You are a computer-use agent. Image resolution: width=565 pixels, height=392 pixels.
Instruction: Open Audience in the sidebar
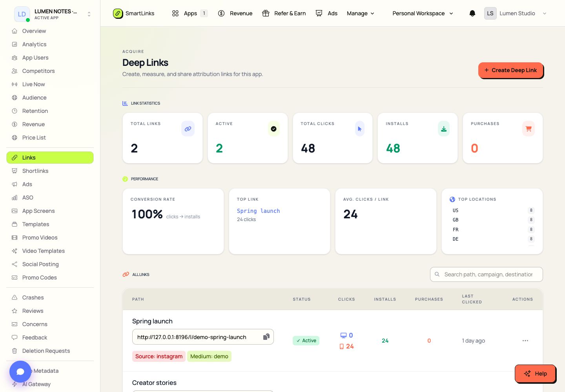(x=50, y=98)
